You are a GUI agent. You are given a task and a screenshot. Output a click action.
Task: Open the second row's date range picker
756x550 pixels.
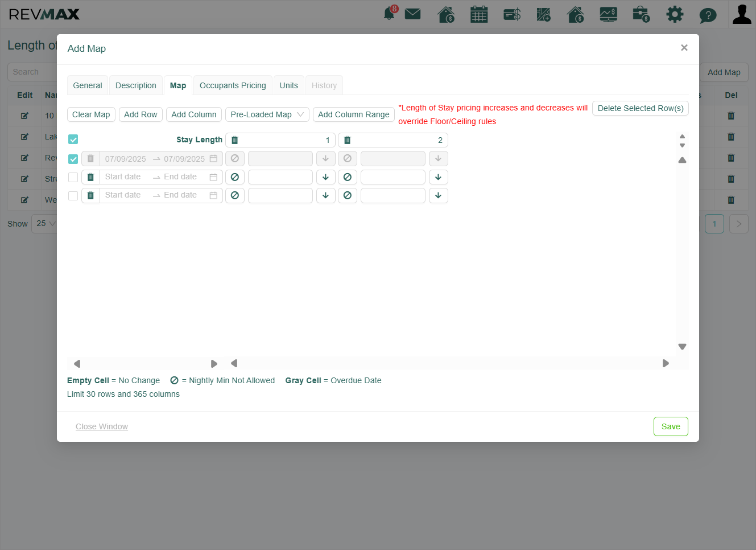coord(161,177)
